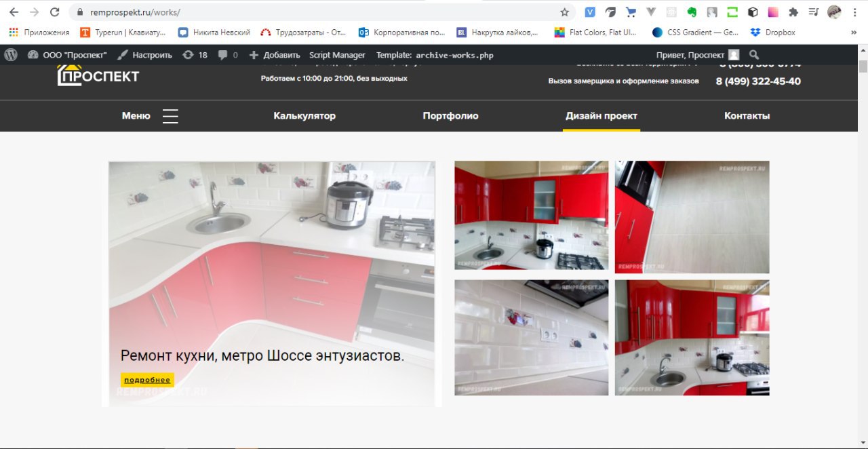Open the blue shopping cart extension

pyautogui.click(x=631, y=12)
